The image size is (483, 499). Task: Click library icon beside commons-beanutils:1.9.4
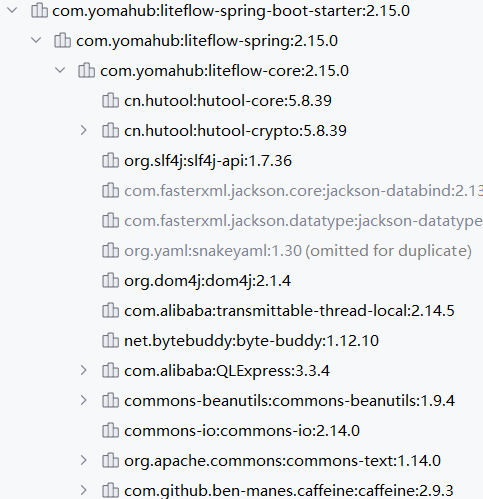click(110, 400)
